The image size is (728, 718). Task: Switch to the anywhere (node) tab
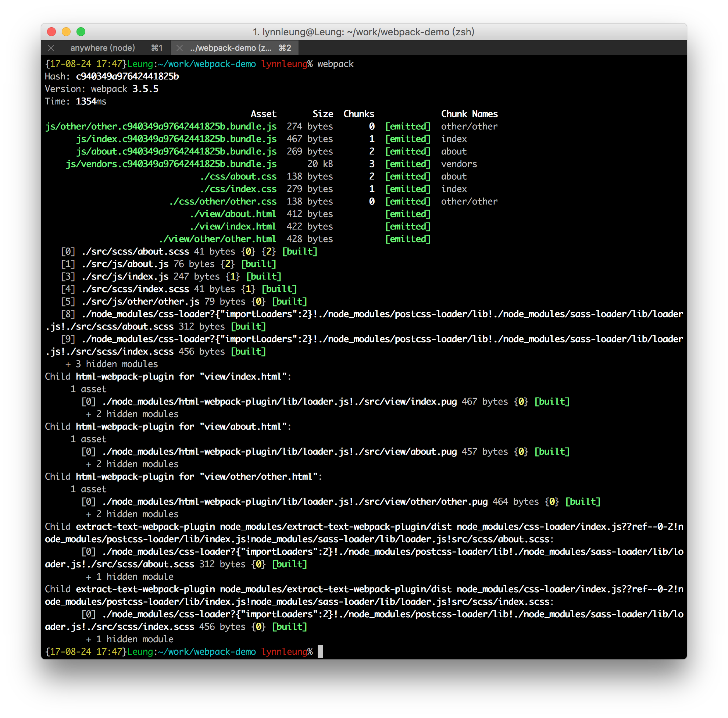pyautogui.click(x=103, y=48)
